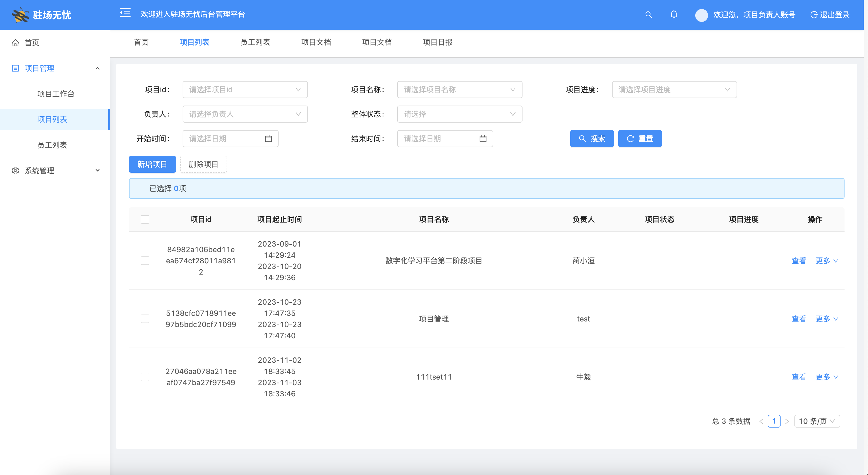Image resolution: width=868 pixels, height=475 pixels.
Task: Click the 删除项目 button
Action: (x=203, y=164)
